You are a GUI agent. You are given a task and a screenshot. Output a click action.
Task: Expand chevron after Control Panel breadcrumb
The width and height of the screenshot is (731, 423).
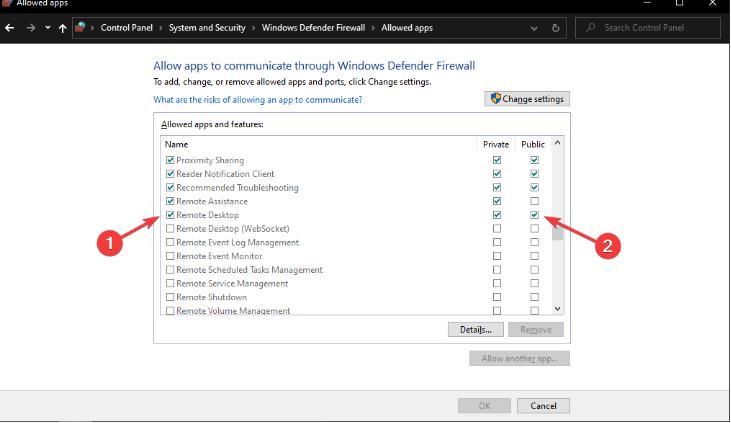[161, 28]
